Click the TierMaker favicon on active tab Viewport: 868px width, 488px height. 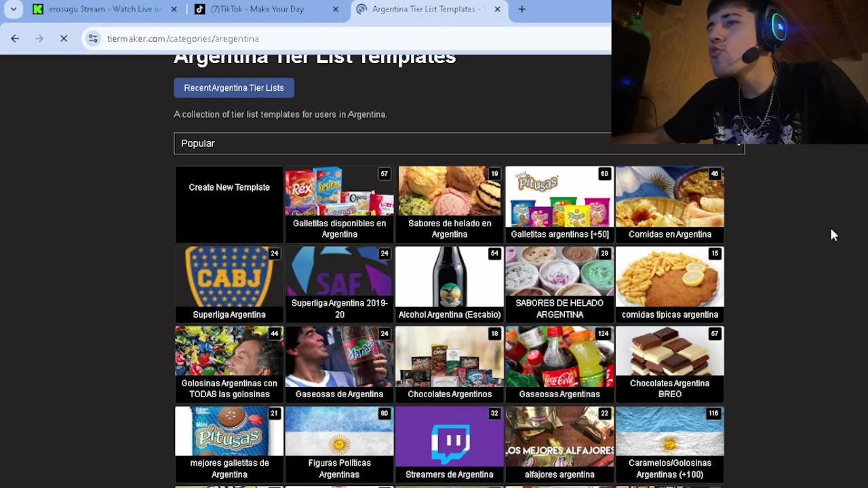(361, 9)
